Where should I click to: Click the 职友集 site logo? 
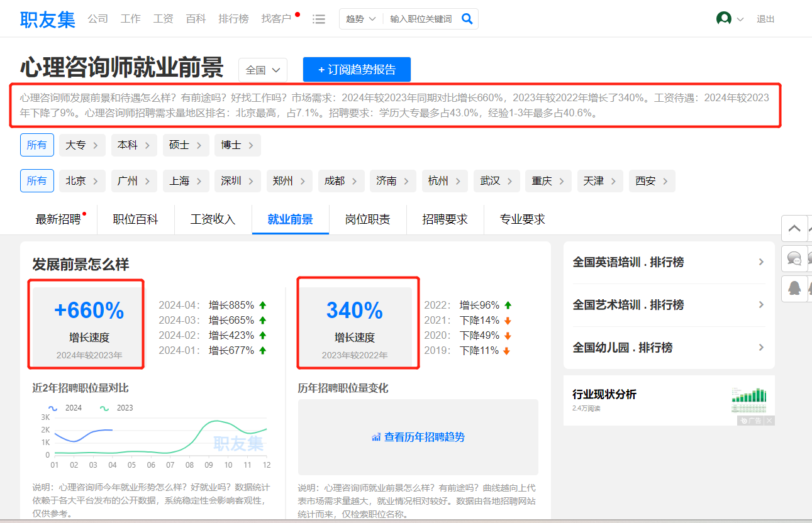(x=48, y=19)
